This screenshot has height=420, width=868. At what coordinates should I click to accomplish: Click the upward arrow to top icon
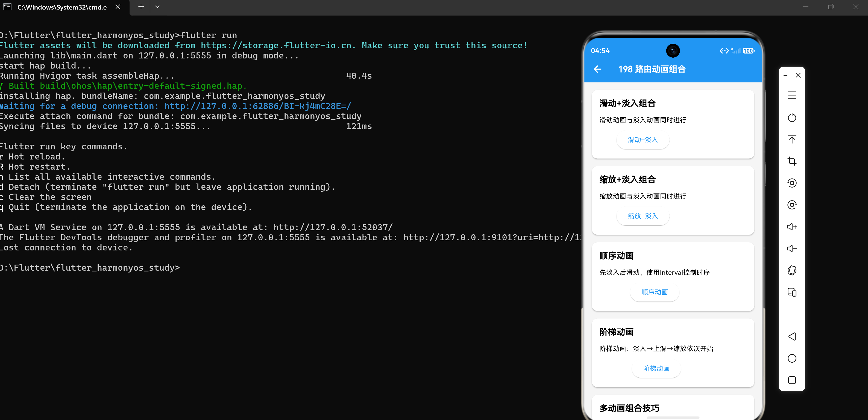(x=792, y=139)
